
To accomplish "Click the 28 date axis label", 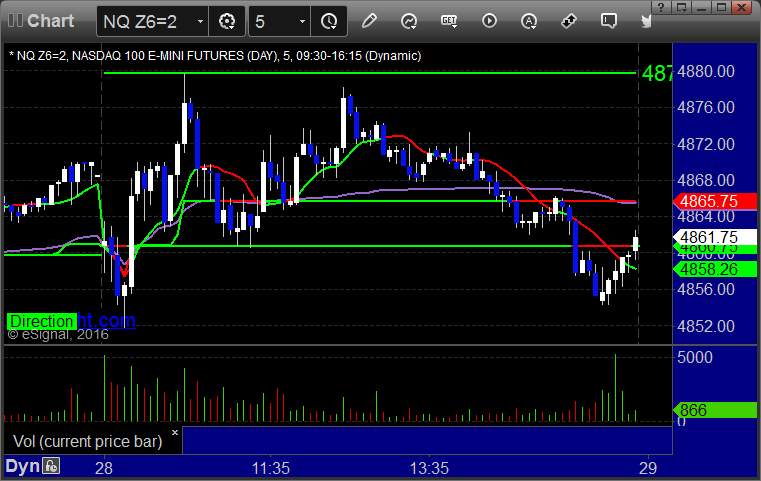I will (104, 468).
